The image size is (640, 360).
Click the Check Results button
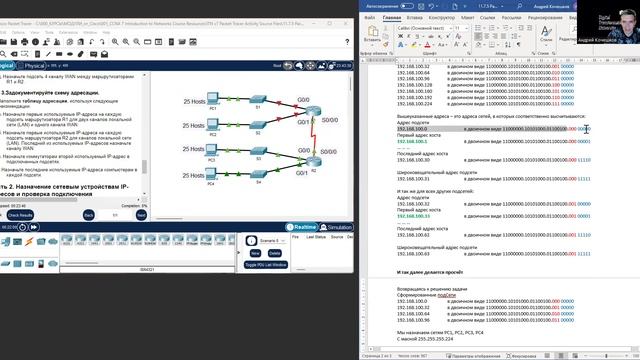coord(20,215)
